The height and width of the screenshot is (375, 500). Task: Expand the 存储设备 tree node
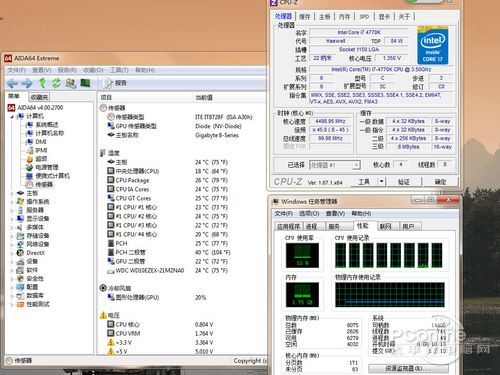[12, 236]
